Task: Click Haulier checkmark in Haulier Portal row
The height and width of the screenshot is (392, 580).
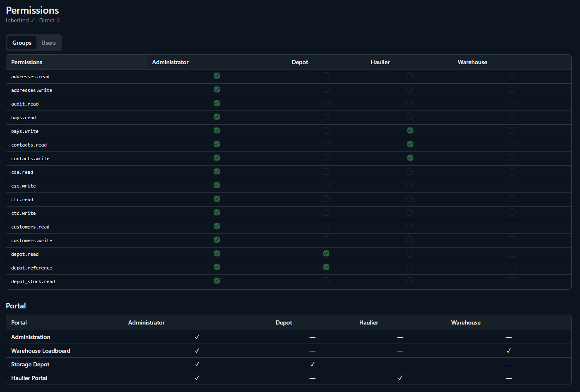Action: pyautogui.click(x=400, y=378)
